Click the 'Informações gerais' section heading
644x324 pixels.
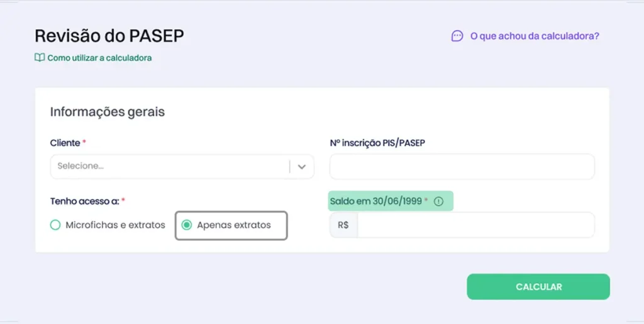[x=107, y=112]
